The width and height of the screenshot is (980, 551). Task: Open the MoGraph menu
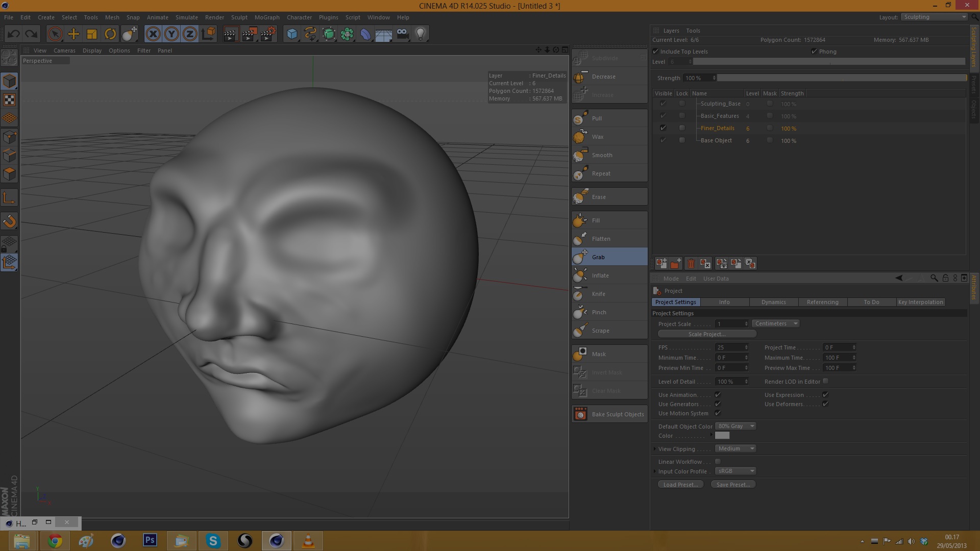click(x=266, y=17)
